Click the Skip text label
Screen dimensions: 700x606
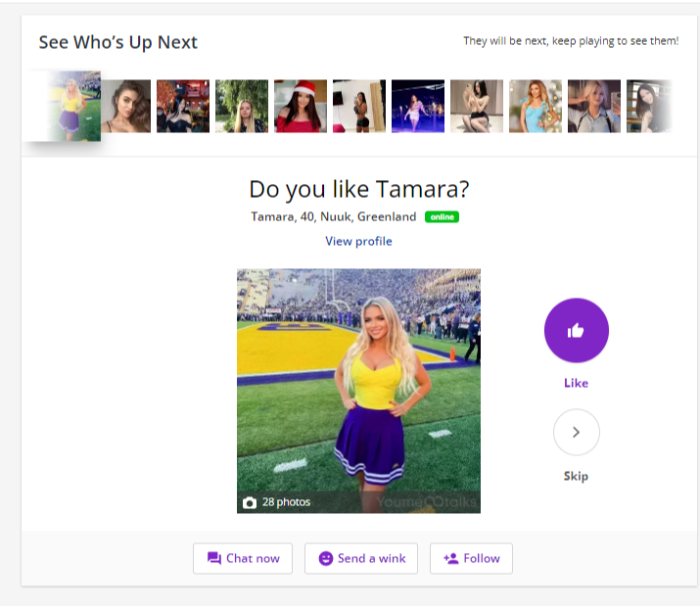576,476
